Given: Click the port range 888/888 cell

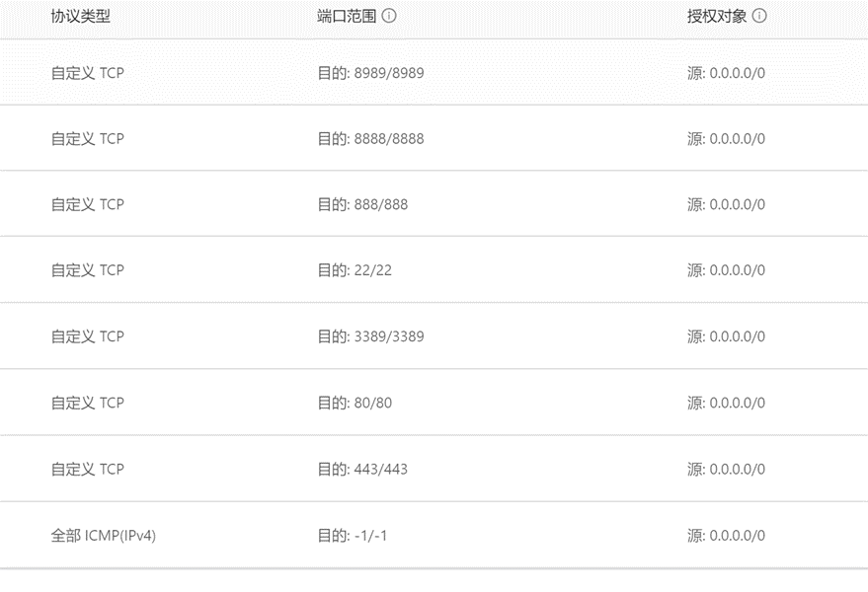Looking at the screenshot, I should pyautogui.click(x=362, y=204).
